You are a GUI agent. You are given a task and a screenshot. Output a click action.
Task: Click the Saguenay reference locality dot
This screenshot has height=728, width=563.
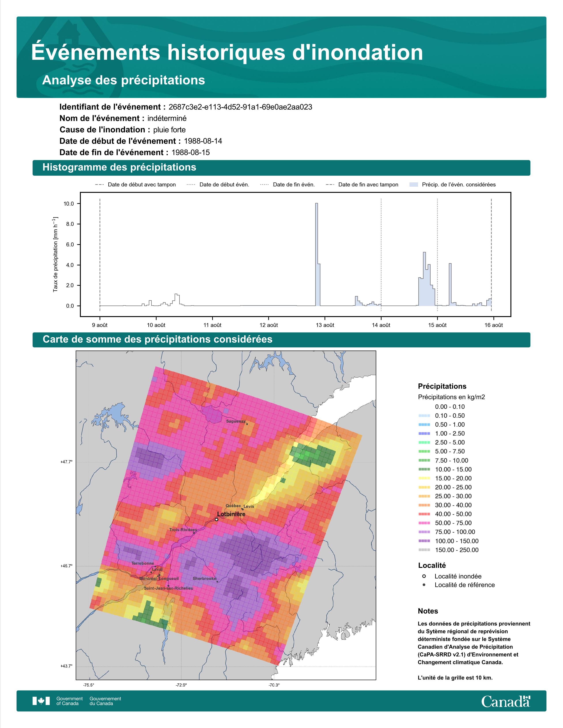coord(247,424)
